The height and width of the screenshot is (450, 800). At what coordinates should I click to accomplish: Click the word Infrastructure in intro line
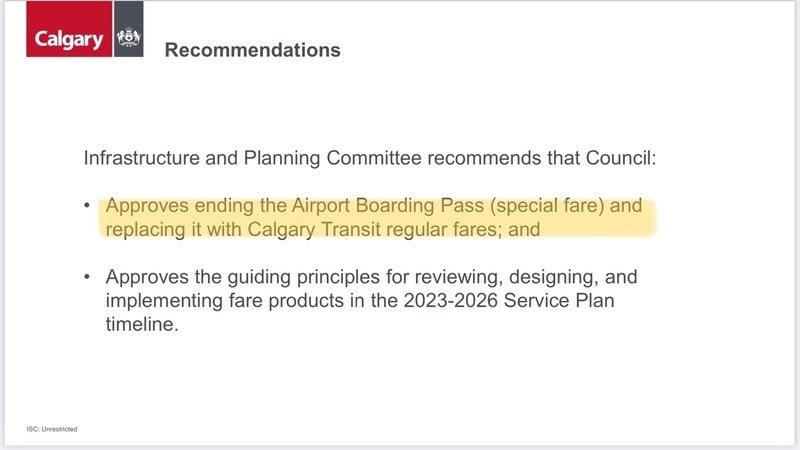132,158
